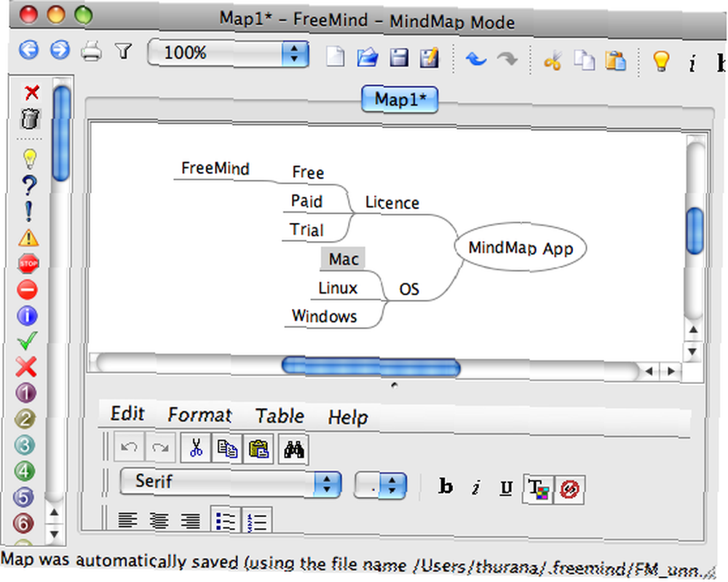This screenshot has width=728, height=582.
Task: Click the map's vertical scrollbar thumb
Action: [x=695, y=230]
